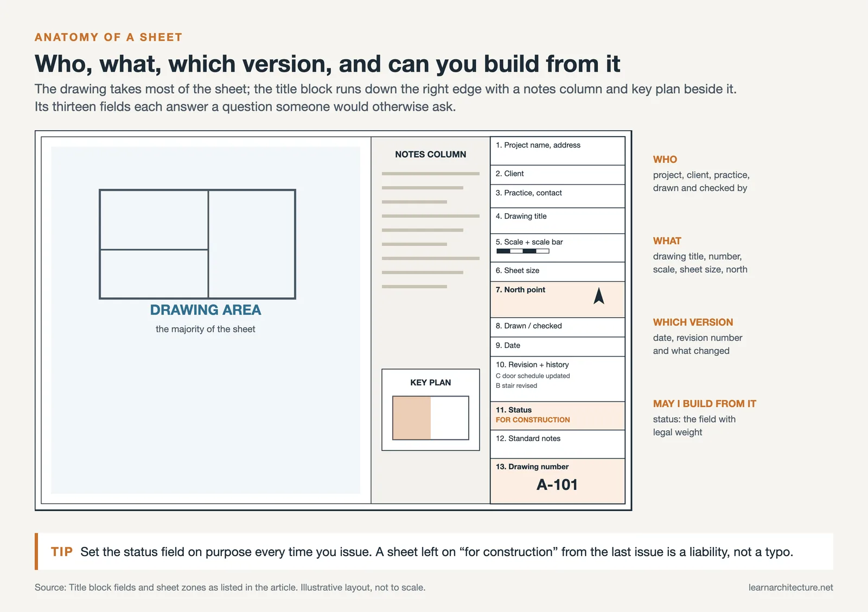Click the black-and-white scale bar graphic
Image resolution: width=868 pixels, height=612 pixels.
(522, 251)
